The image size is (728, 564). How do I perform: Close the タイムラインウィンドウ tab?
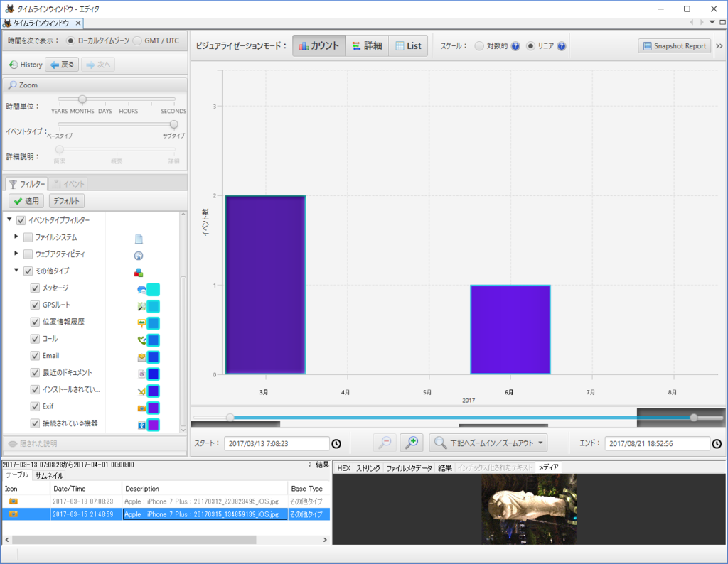coord(78,23)
